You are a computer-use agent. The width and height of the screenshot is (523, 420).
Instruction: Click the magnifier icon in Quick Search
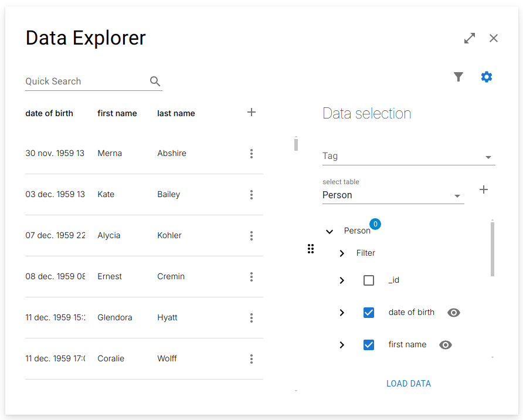click(x=155, y=82)
